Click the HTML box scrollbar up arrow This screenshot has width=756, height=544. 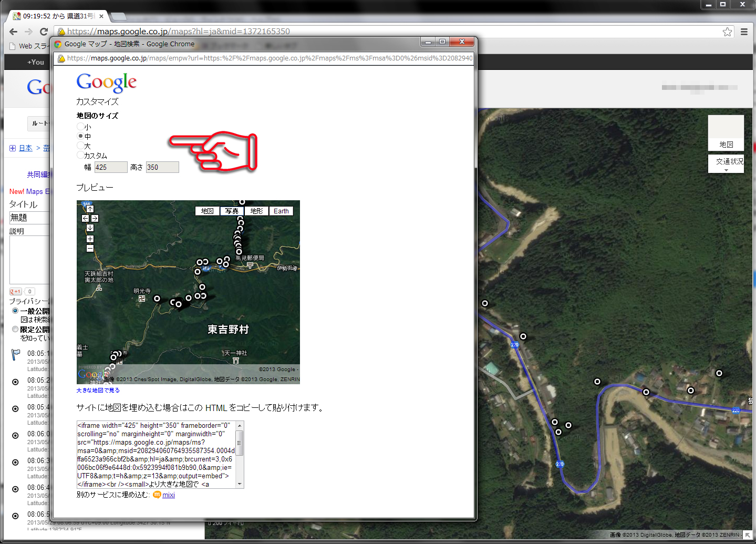(x=240, y=425)
